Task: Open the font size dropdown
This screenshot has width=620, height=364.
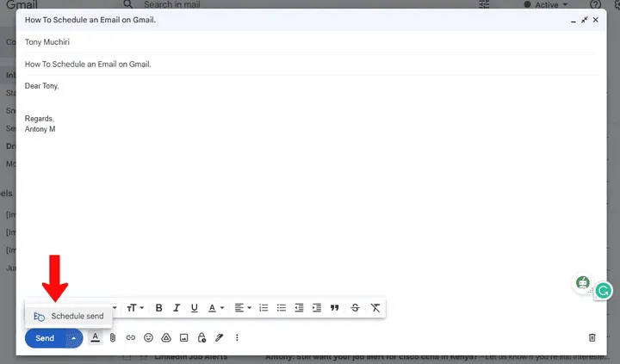Action: (x=134, y=308)
